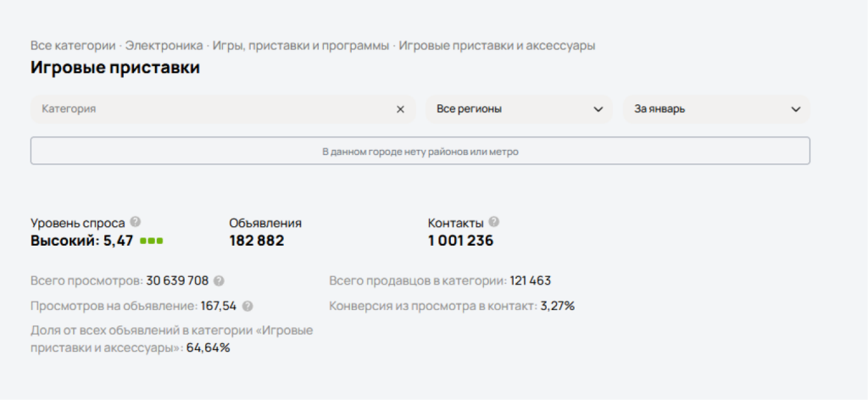Open help icon next to "Просмотров на объявление"

coord(248,306)
